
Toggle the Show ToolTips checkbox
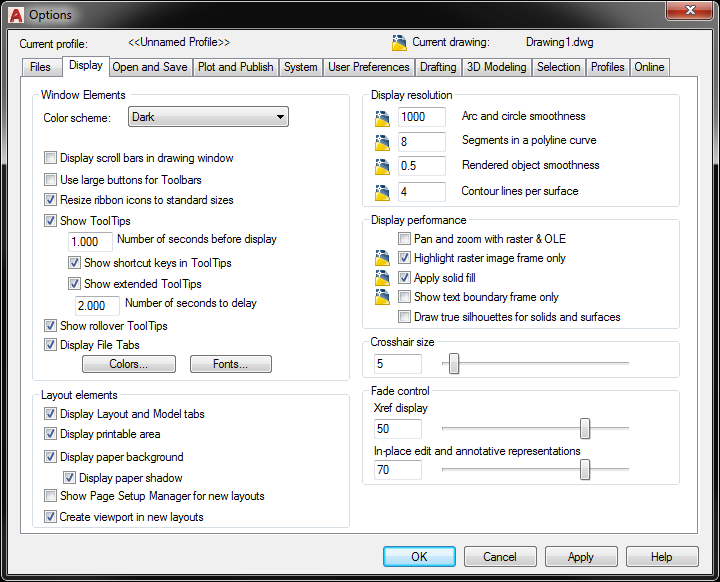click(x=50, y=220)
